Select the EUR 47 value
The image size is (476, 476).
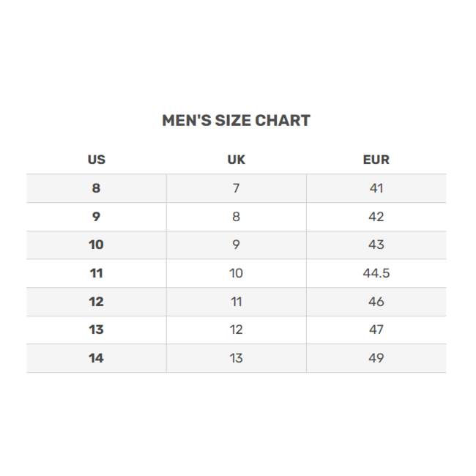click(x=376, y=330)
